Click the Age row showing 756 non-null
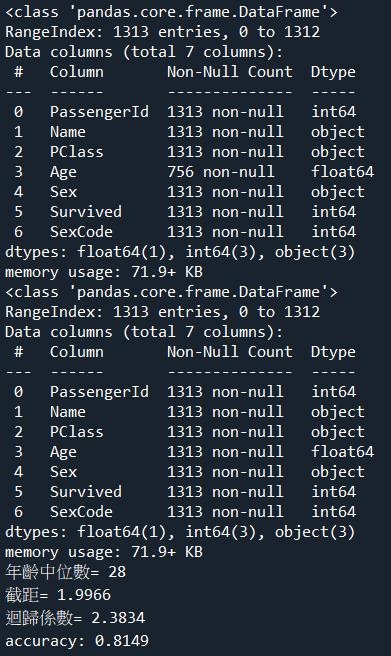The image size is (391, 656). (x=194, y=172)
